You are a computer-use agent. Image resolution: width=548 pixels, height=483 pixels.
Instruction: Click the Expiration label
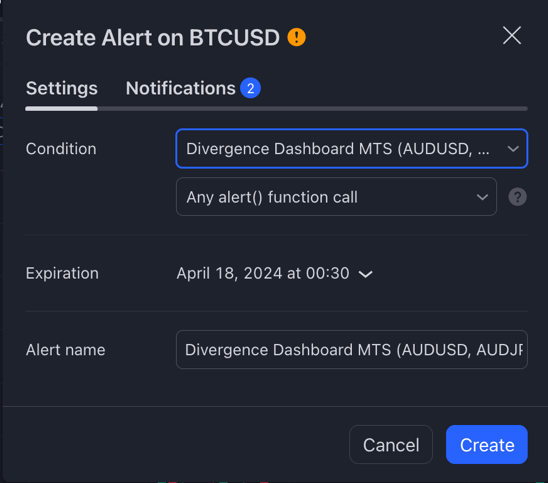62,273
